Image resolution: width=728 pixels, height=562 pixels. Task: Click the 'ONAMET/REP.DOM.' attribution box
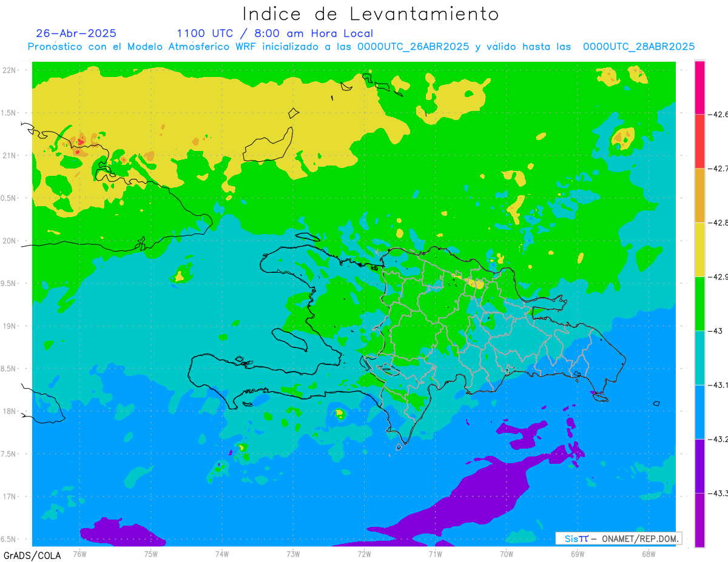(618, 538)
